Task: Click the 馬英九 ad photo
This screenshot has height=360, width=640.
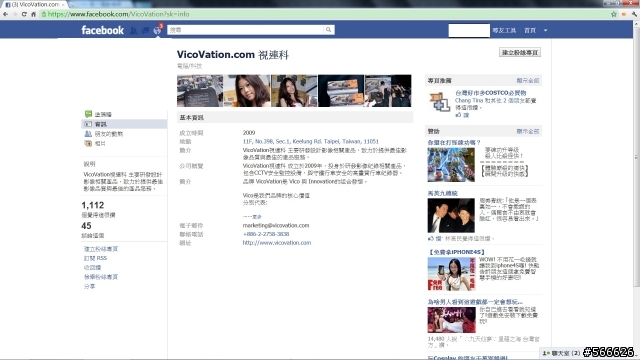Action: pos(451,216)
